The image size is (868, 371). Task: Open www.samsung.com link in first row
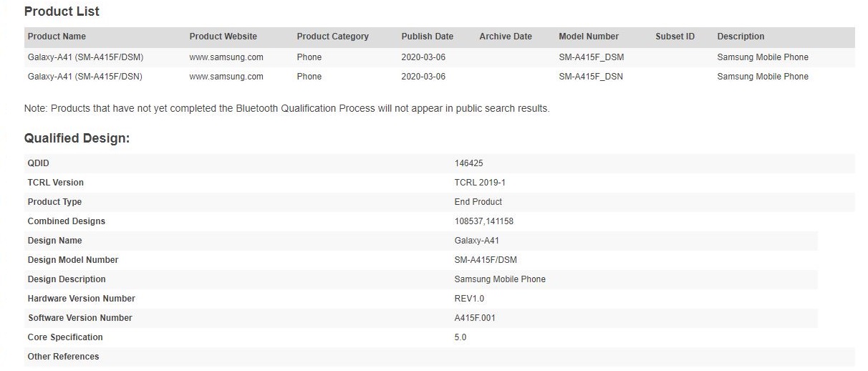tap(226, 57)
